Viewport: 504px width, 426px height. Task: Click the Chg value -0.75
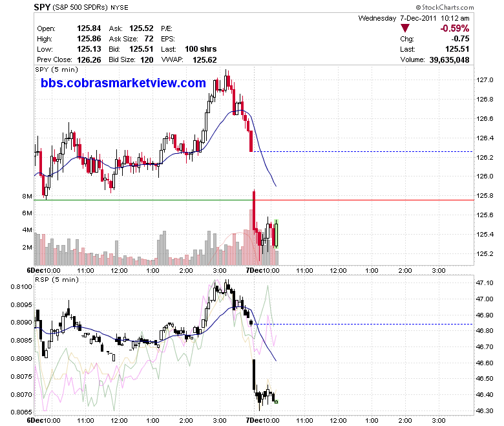[x=460, y=39]
